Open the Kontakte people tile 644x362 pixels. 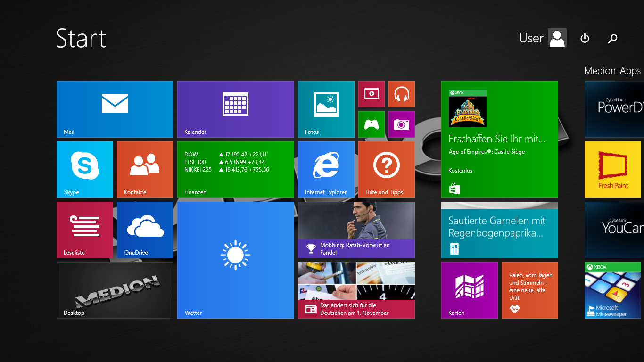(145, 170)
